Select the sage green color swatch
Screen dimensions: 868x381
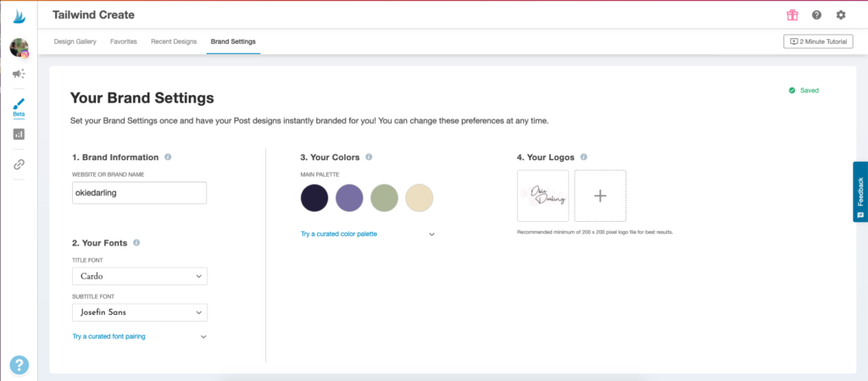coord(384,198)
